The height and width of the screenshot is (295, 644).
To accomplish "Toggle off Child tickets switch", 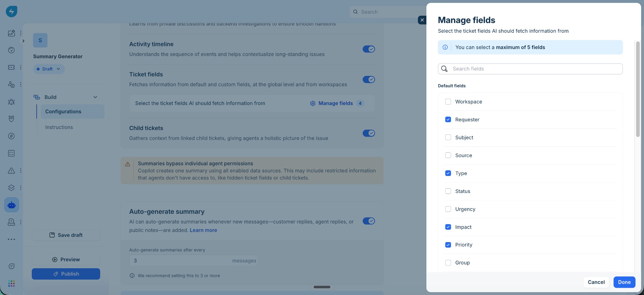I will 369,133.
